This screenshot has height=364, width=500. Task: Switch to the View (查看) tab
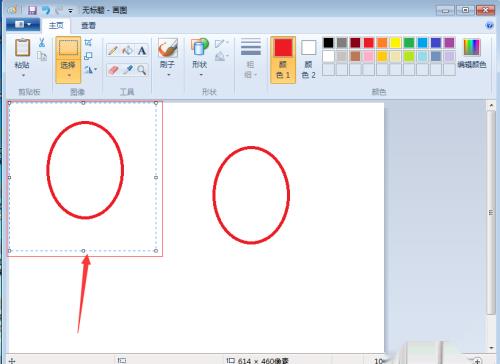tap(88, 25)
